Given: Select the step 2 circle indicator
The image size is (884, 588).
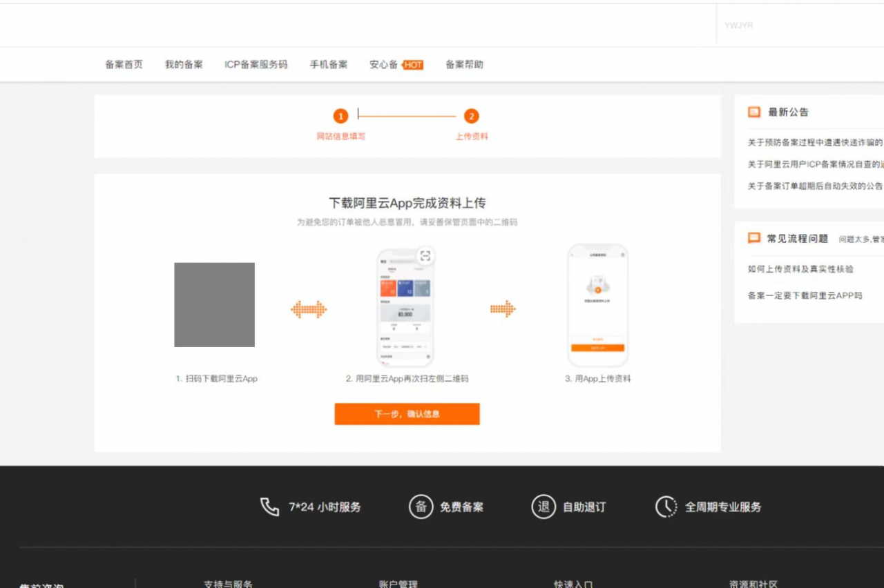Looking at the screenshot, I should click(472, 116).
